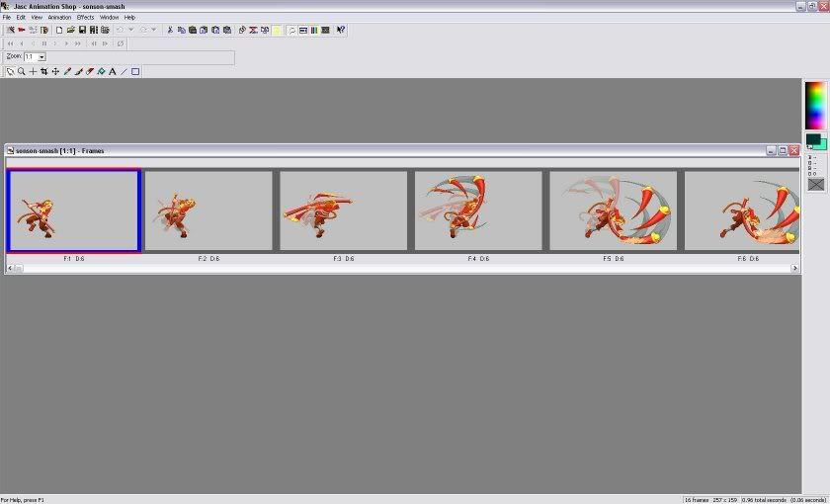Screen dimensions: 830x504
Task: Copy the selected frame icon
Action: [182, 31]
